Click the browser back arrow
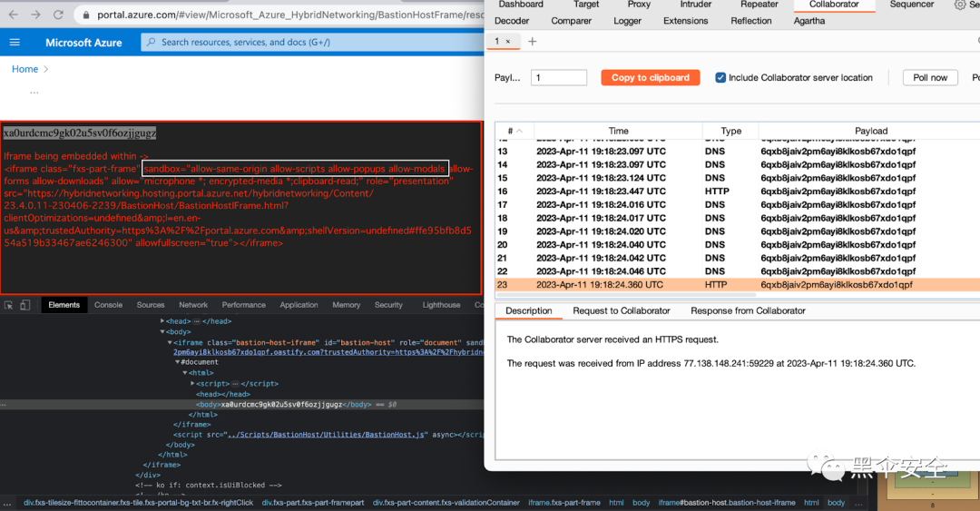Viewport: 980px width, 511px height. click(x=13, y=15)
